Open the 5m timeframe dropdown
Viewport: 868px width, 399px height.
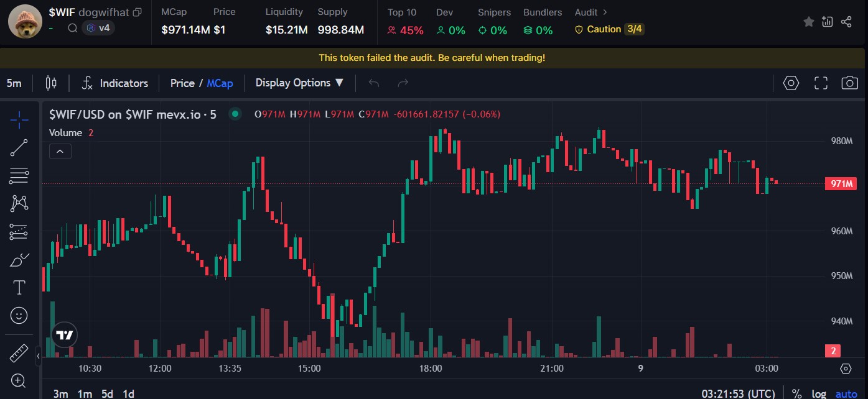point(14,83)
